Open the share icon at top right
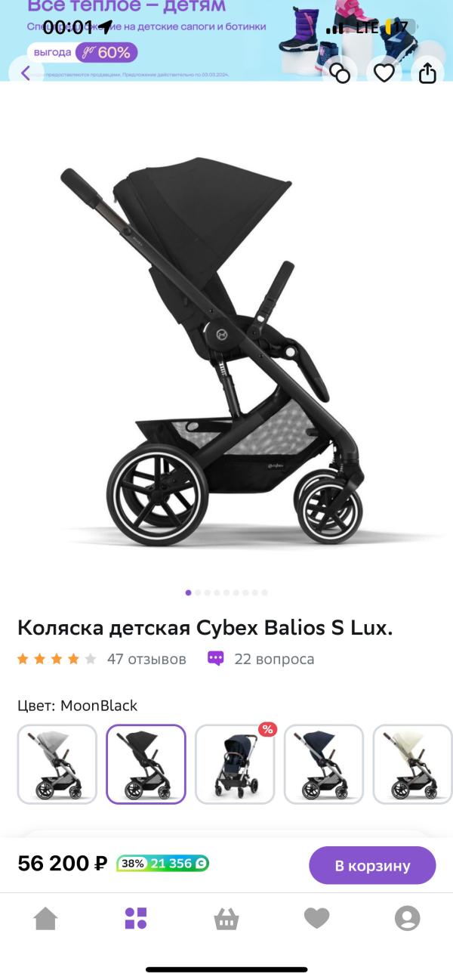The width and height of the screenshot is (453, 980). click(x=427, y=73)
